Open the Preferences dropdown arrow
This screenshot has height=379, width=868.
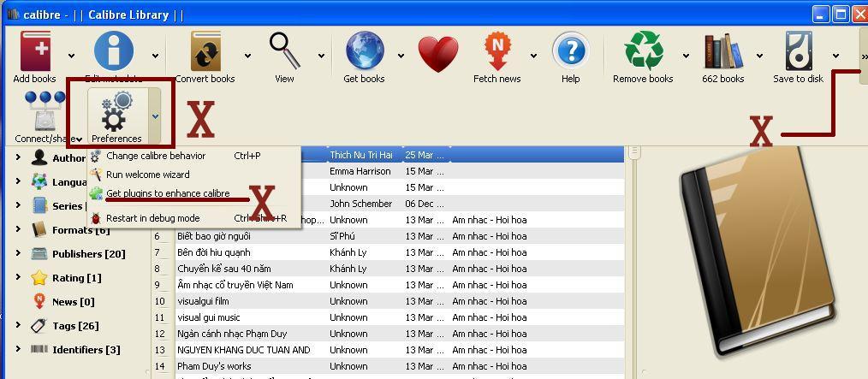[155, 116]
